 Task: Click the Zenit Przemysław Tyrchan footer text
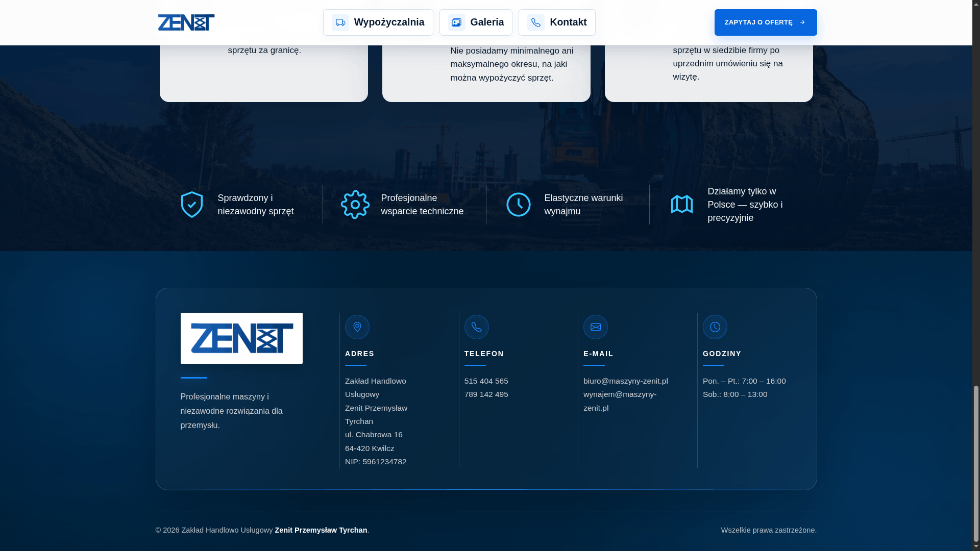click(x=321, y=530)
